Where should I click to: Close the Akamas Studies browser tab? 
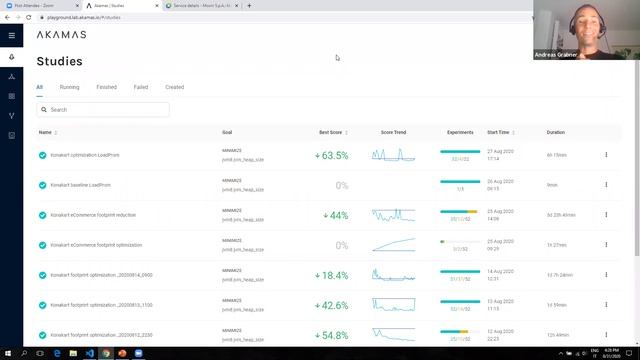pos(157,6)
